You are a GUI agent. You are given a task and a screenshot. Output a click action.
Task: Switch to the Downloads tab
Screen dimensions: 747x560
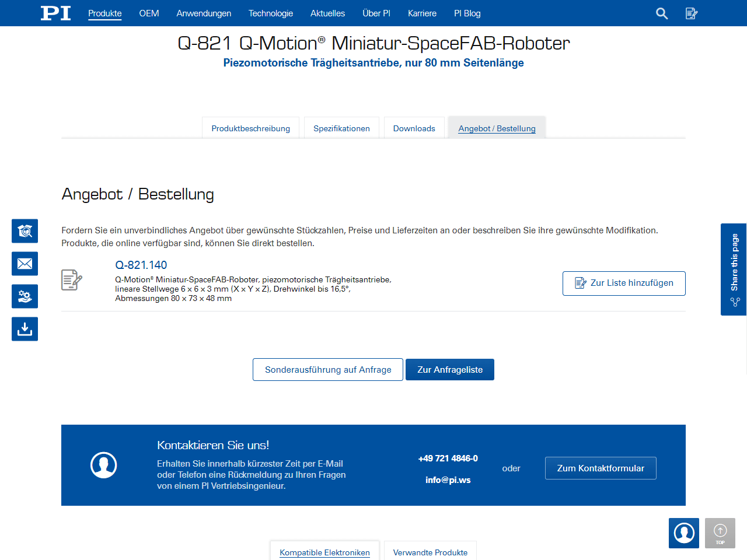[x=414, y=128]
